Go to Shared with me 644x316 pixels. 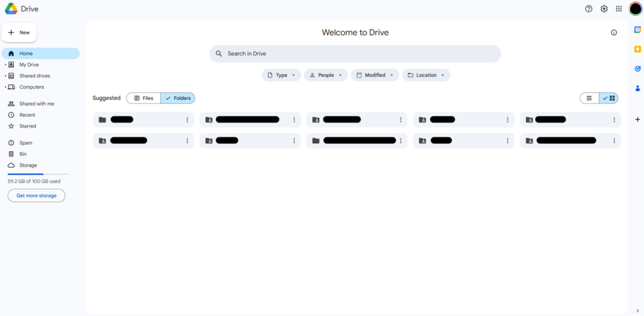click(36, 104)
